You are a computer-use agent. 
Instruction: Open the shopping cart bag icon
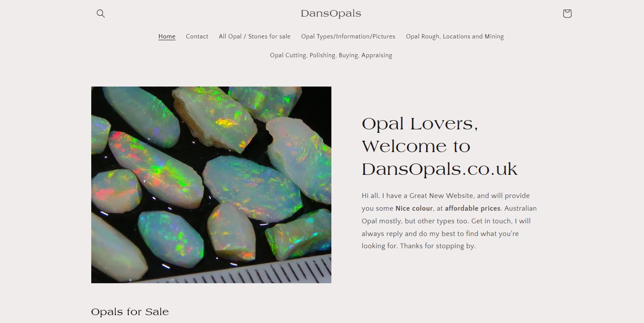point(567,14)
